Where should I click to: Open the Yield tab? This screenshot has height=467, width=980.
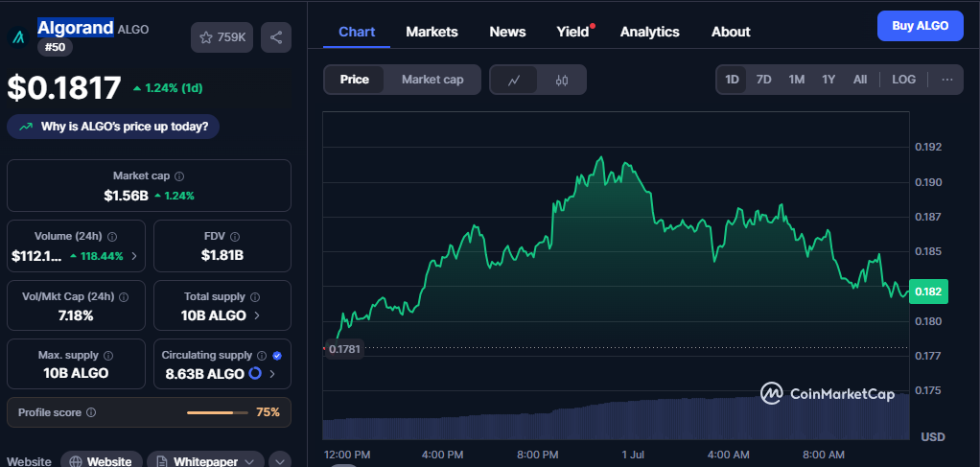point(573,32)
